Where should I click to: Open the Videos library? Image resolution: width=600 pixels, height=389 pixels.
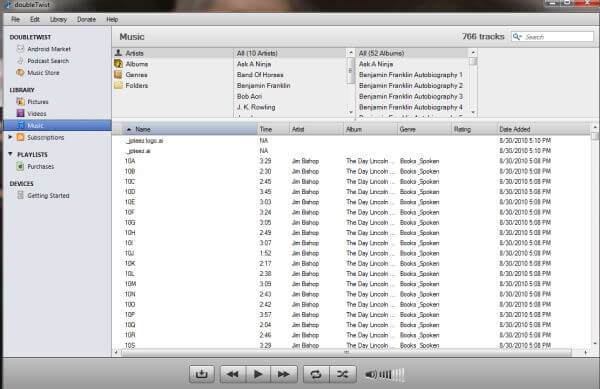click(36, 114)
